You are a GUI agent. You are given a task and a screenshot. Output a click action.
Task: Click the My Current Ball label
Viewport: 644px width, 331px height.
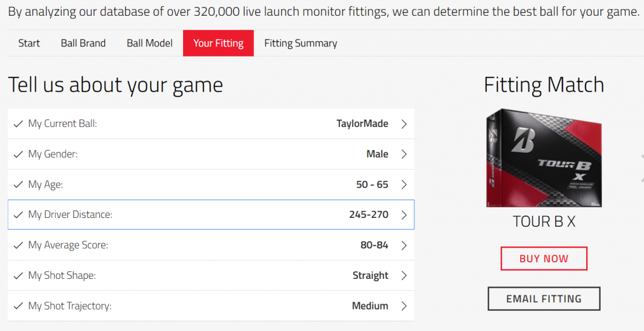(x=62, y=124)
